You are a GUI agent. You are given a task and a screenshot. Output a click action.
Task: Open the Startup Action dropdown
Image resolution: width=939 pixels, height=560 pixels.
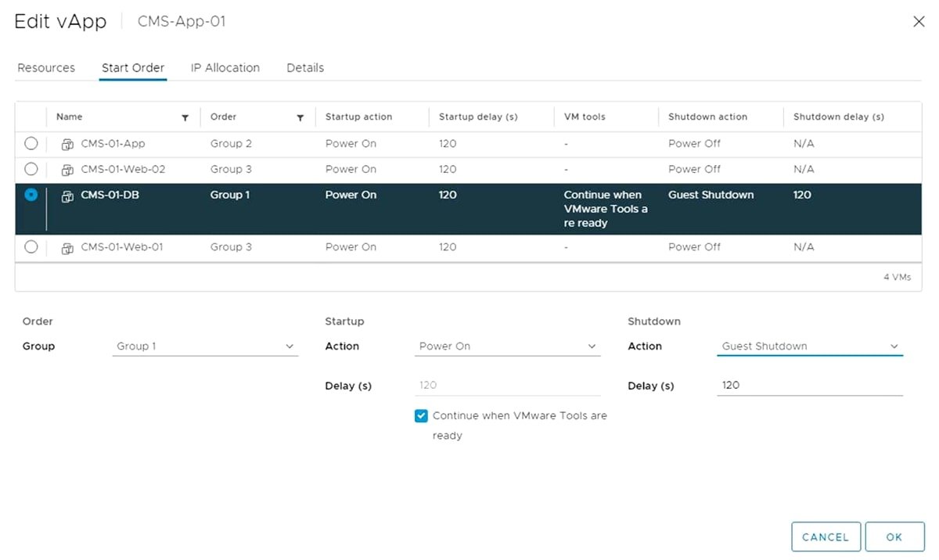coord(507,346)
